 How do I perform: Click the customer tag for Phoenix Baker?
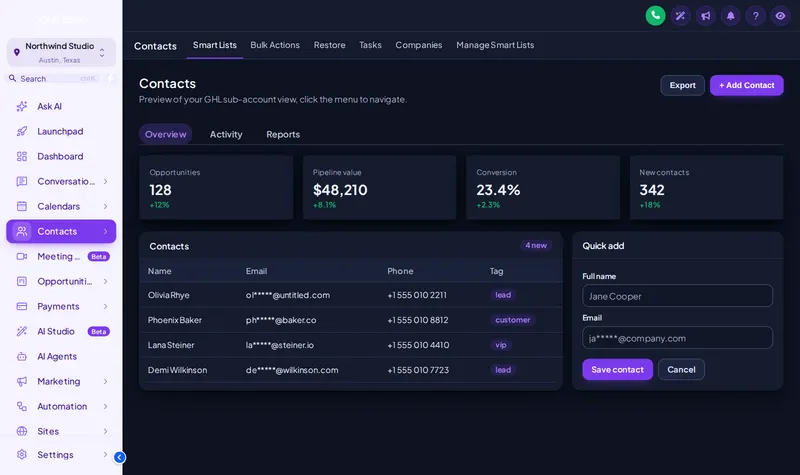[x=513, y=320]
